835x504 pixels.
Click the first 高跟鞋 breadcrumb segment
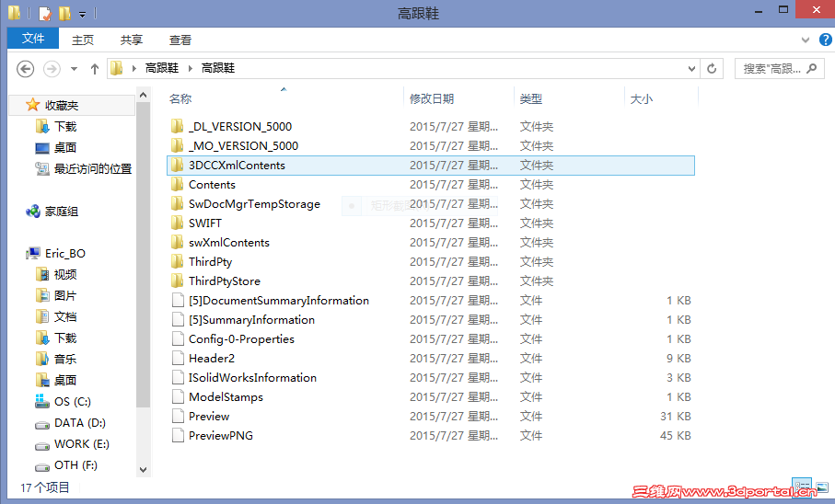pyautogui.click(x=162, y=68)
